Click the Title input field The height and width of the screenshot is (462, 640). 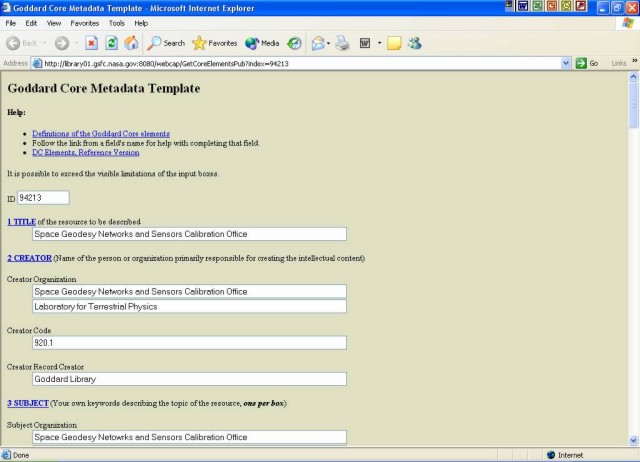pyautogui.click(x=189, y=234)
